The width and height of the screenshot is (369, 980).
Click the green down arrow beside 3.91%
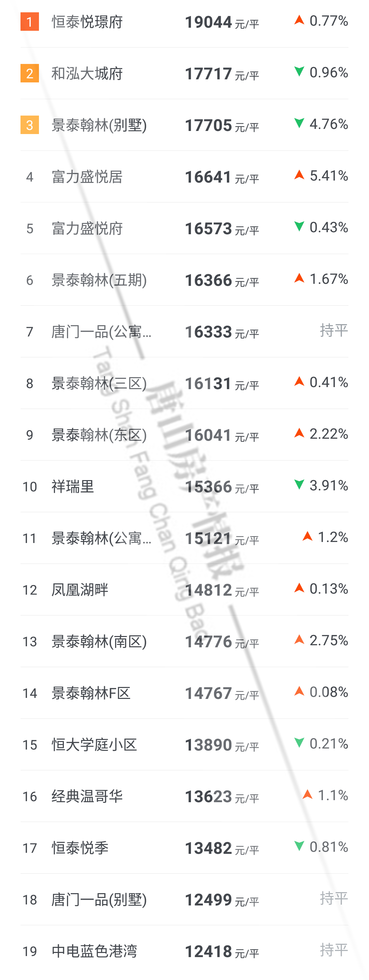click(299, 485)
